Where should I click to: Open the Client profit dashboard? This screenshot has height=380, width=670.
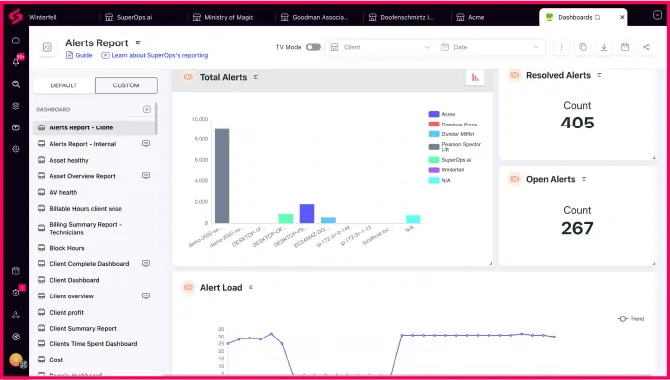click(94, 312)
